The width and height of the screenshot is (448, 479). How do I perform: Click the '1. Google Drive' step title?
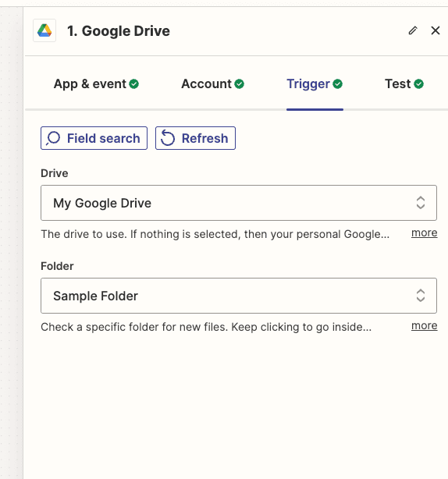[x=119, y=31]
